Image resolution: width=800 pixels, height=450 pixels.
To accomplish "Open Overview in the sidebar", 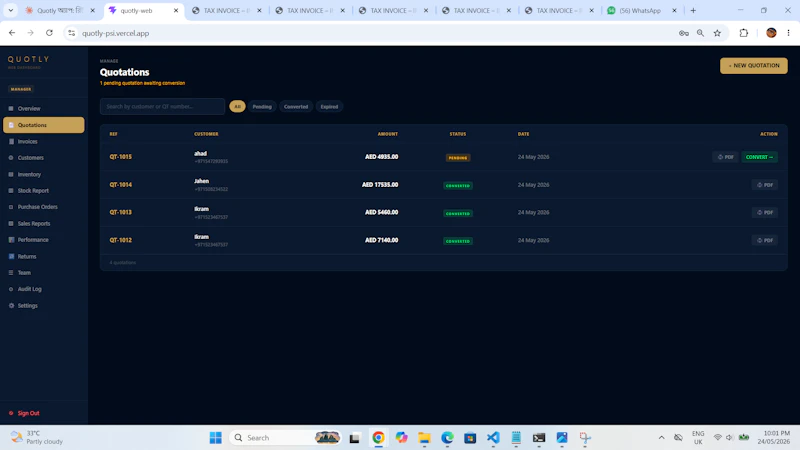I will pos(29,109).
